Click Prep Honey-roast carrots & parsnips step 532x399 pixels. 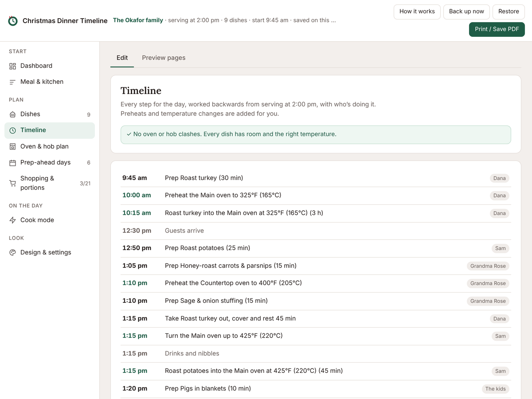pos(231,266)
